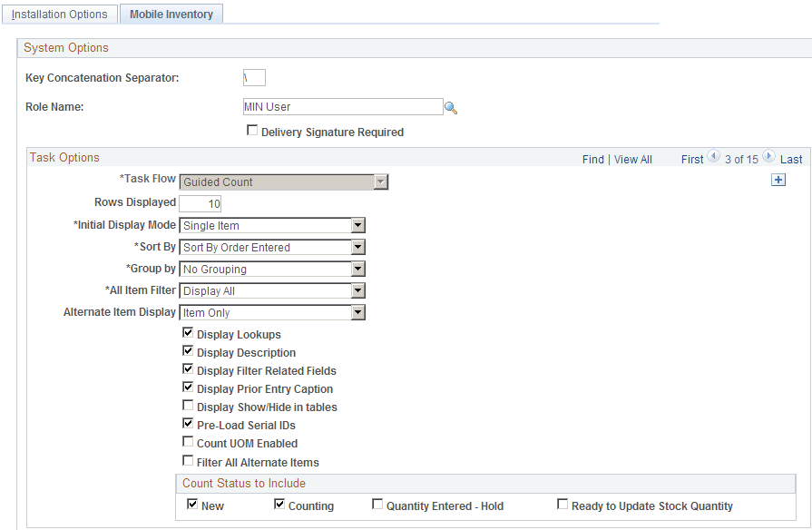Go to the next Task Options row
The image size is (812, 530).
[x=768, y=157]
